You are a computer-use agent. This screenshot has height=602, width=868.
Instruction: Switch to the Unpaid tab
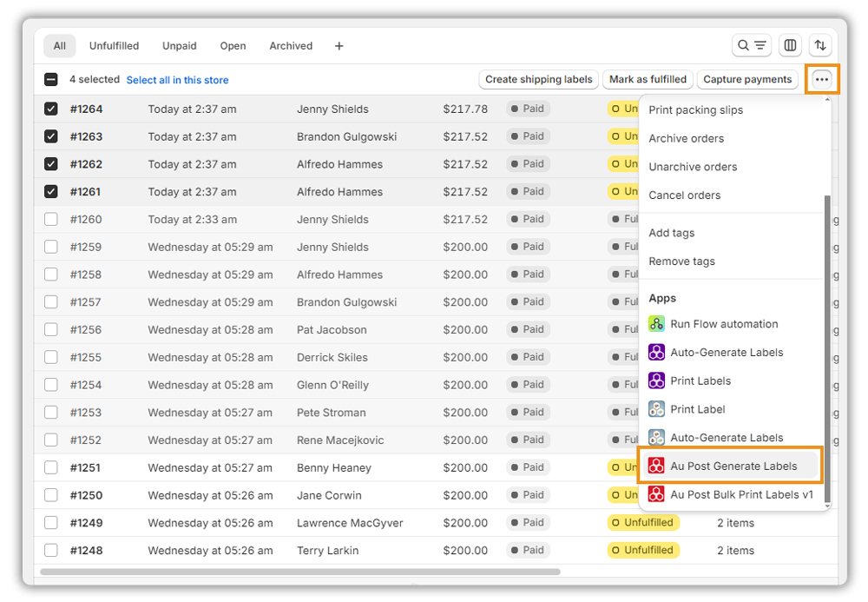pos(180,46)
